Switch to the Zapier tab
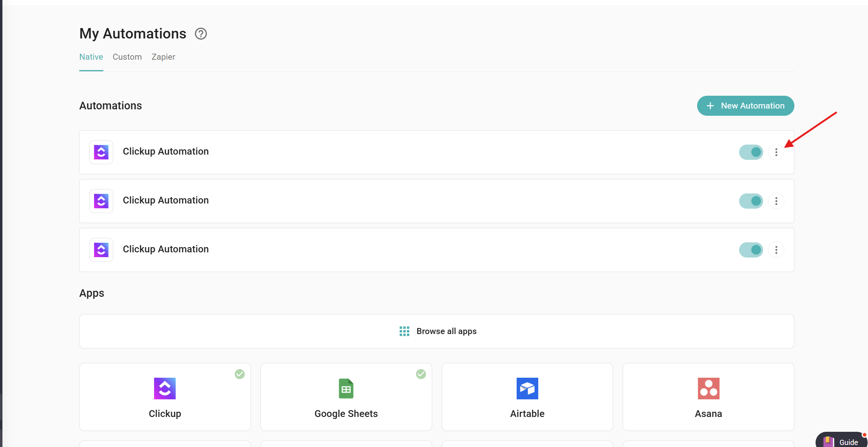 coord(163,57)
